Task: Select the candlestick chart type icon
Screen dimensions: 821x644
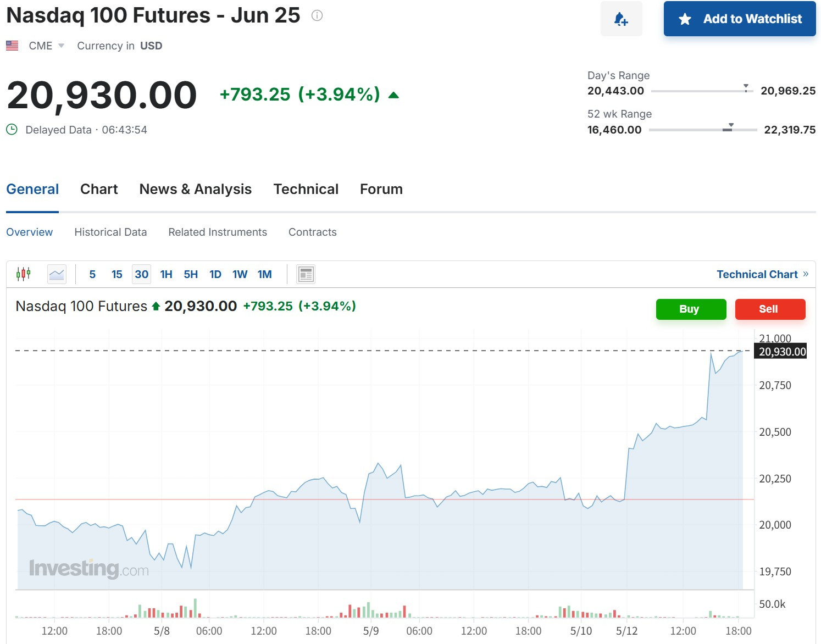Action: 24,274
